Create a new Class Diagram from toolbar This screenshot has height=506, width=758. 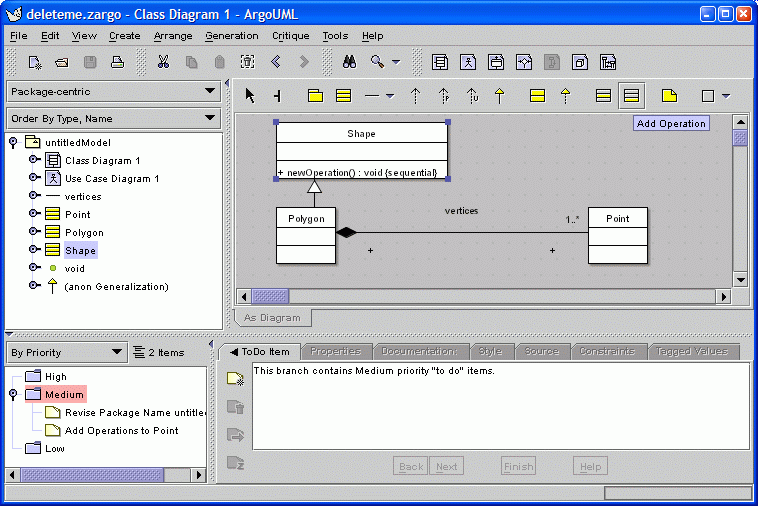tap(439, 62)
